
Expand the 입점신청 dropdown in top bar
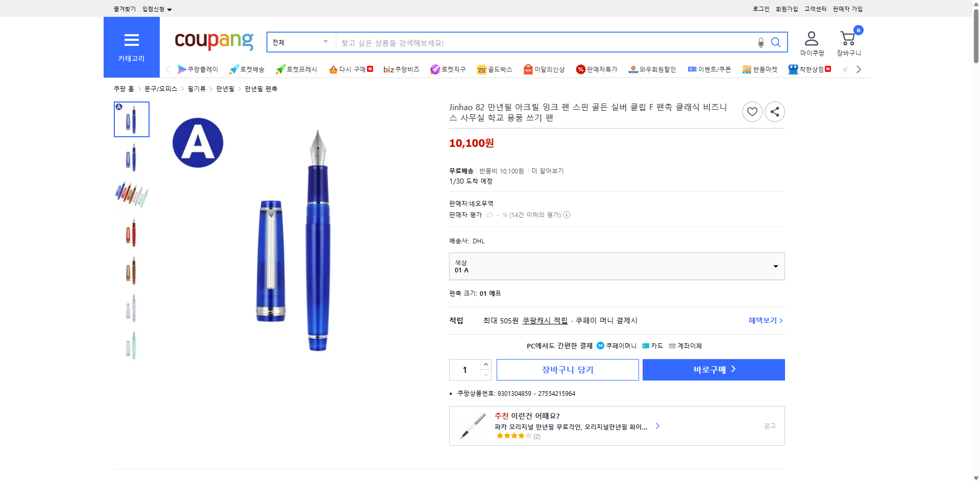pos(156,9)
